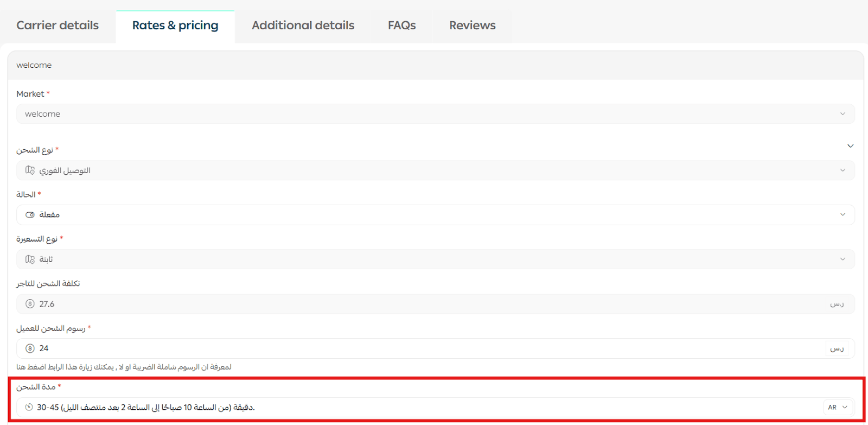Click the map icon beside ثابتة
The height and width of the screenshot is (425, 868).
point(30,259)
